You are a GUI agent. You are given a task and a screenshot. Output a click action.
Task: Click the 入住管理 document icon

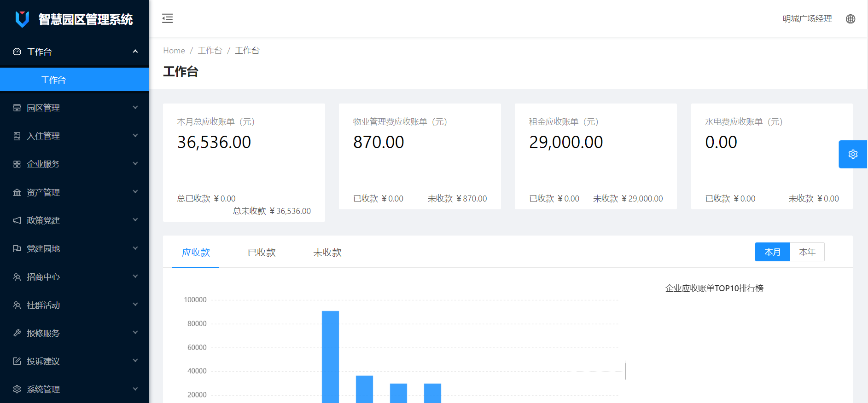[17, 136]
